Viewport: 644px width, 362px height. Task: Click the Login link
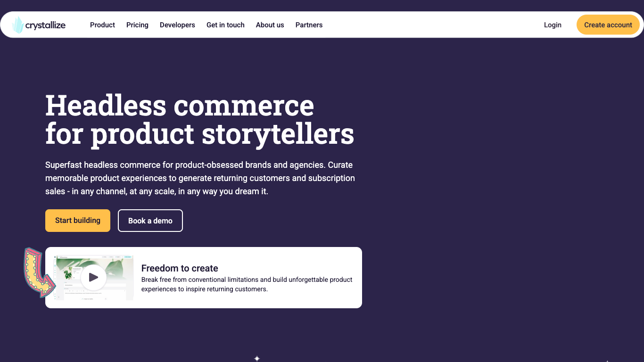coord(553,25)
